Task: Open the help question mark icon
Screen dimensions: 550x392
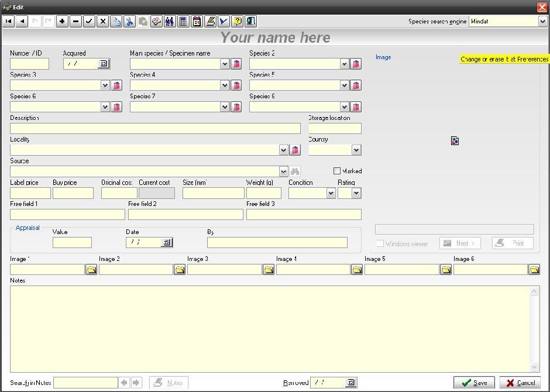Action: (237, 22)
